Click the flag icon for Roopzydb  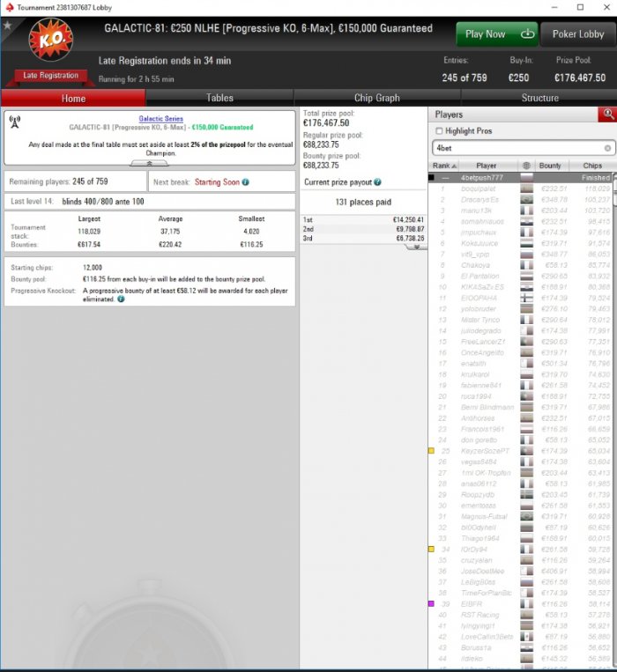(x=526, y=495)
